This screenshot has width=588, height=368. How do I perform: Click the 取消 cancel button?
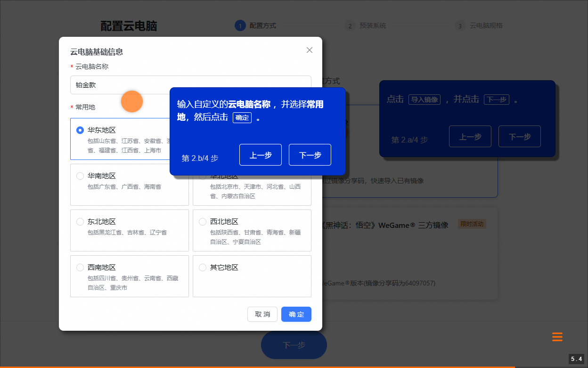point(262,314)
